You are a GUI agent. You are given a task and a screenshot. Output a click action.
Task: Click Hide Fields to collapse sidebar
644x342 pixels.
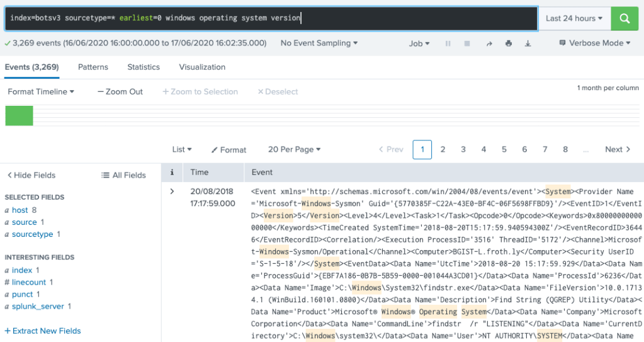click(x=31, y=175)
